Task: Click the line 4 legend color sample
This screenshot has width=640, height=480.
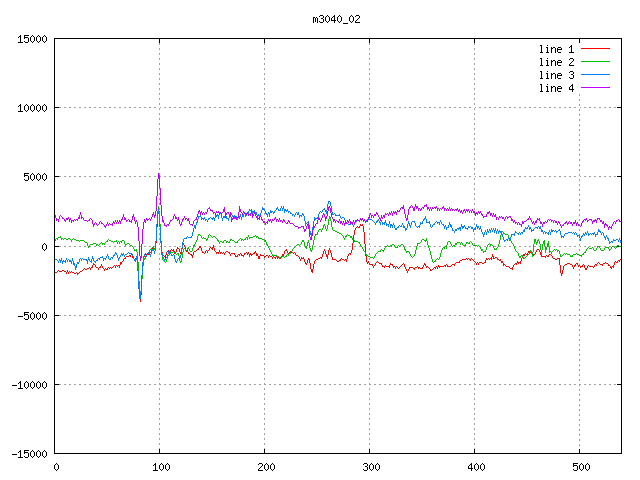Action: (595, 88)
